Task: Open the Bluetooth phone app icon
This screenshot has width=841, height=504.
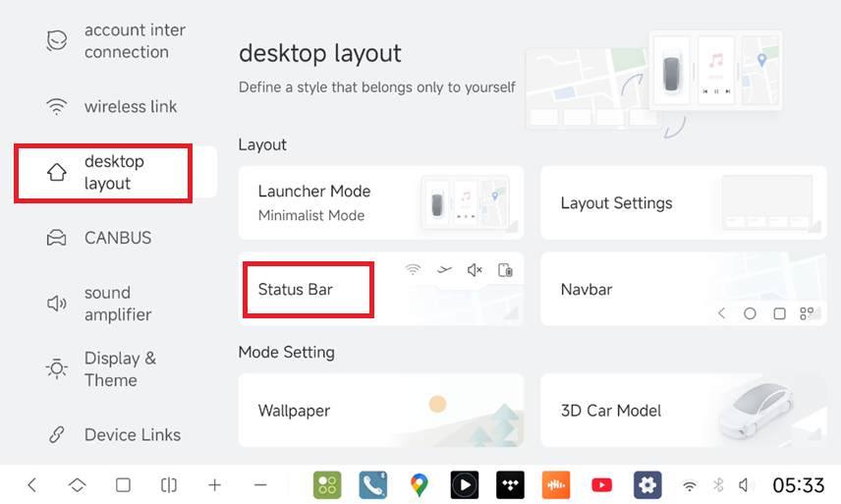Action: (x=372, y=484)
